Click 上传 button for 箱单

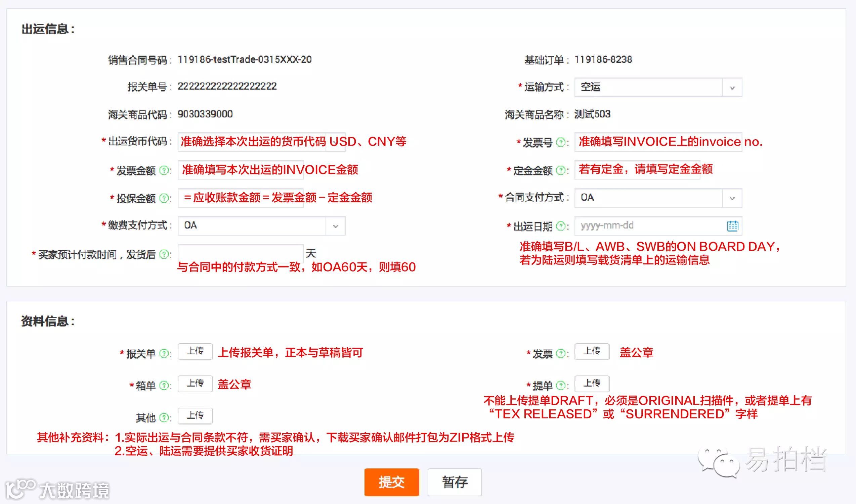coord(195,384)
